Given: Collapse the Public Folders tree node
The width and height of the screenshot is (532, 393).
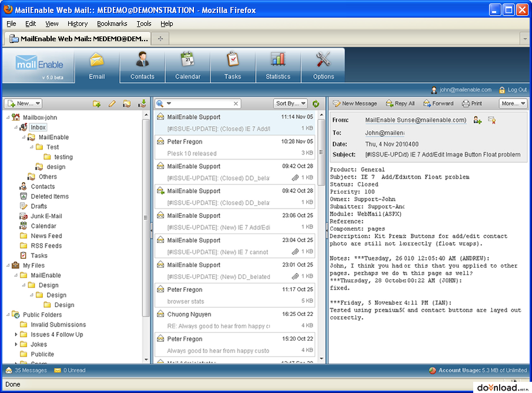Looking at the screenshot, I should click(x=8, y=315).
